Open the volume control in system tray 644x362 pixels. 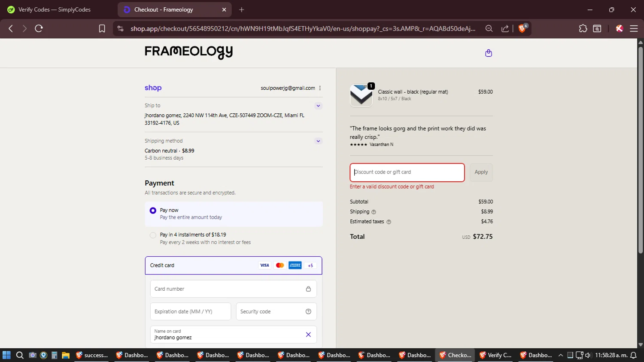pyautogui.click(x=588, y=355)
